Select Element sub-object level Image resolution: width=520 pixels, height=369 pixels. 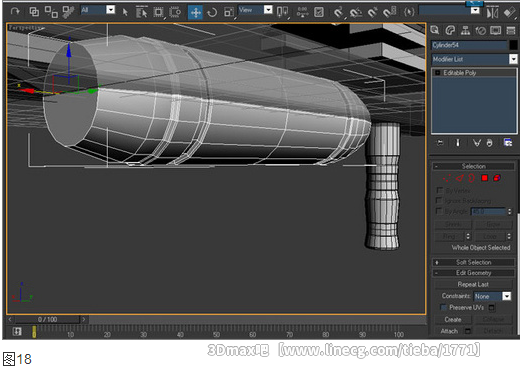click(x=497, y=178)
